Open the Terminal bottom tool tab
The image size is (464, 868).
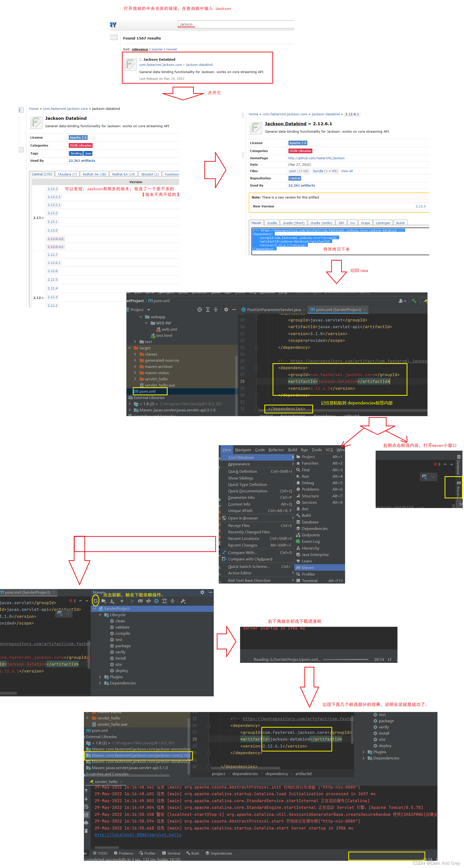click(171, 853)
